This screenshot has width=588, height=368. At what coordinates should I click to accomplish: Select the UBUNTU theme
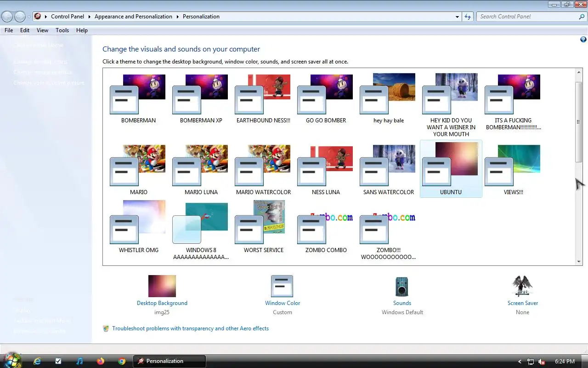tap(451, 169)
